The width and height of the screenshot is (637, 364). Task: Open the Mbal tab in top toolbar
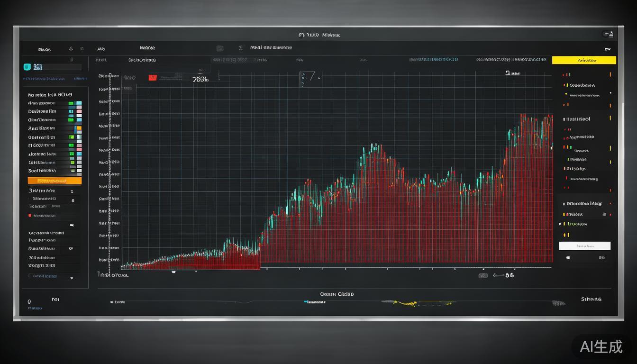pyautogui.click(x=271, y=48)
